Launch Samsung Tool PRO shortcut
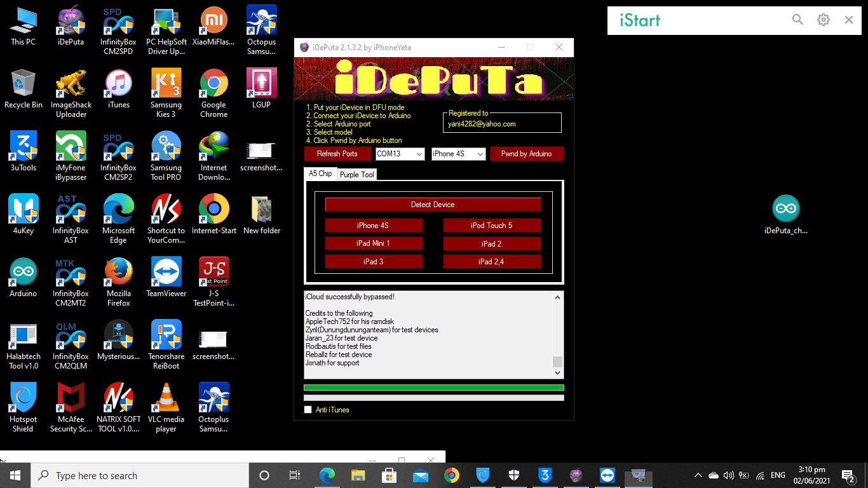The width and height of the screenshot is (868, 488). click(166, 156)
